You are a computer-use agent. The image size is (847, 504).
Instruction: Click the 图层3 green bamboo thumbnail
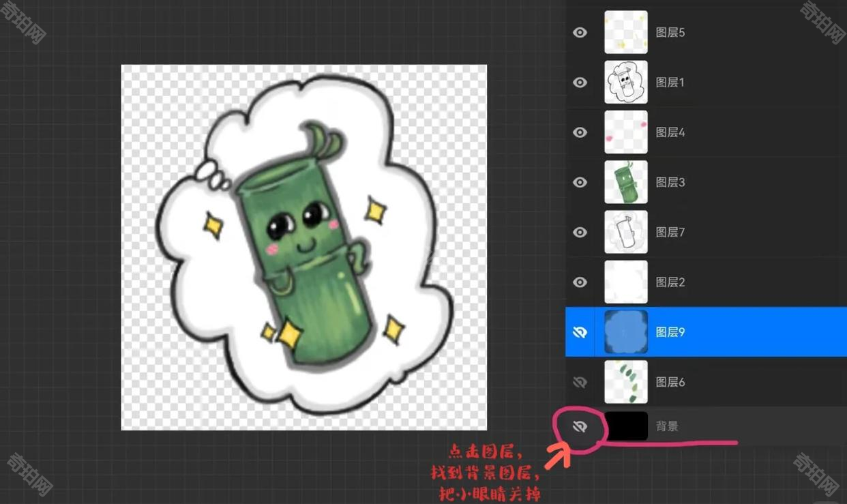click(x=626, y=182)
